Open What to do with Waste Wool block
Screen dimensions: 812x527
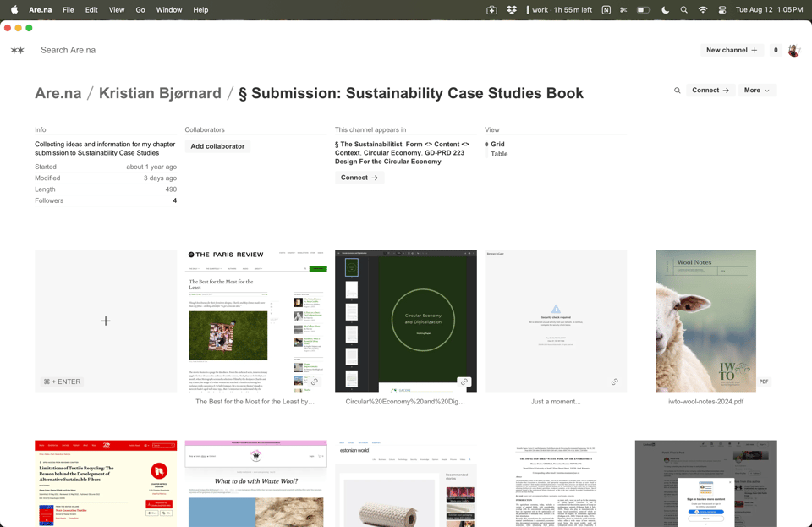click(x=255, y=484)
